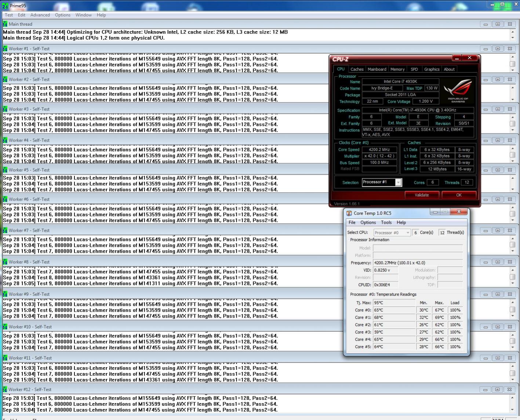Switch to the About tab in CPU-Z
Viewport: 520px width, 420px height.
click(449, 69)
